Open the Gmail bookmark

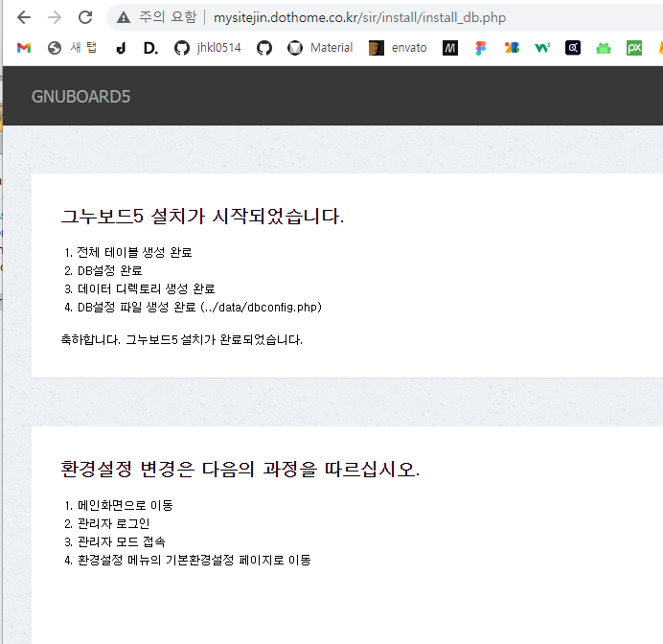coord(24,48)
